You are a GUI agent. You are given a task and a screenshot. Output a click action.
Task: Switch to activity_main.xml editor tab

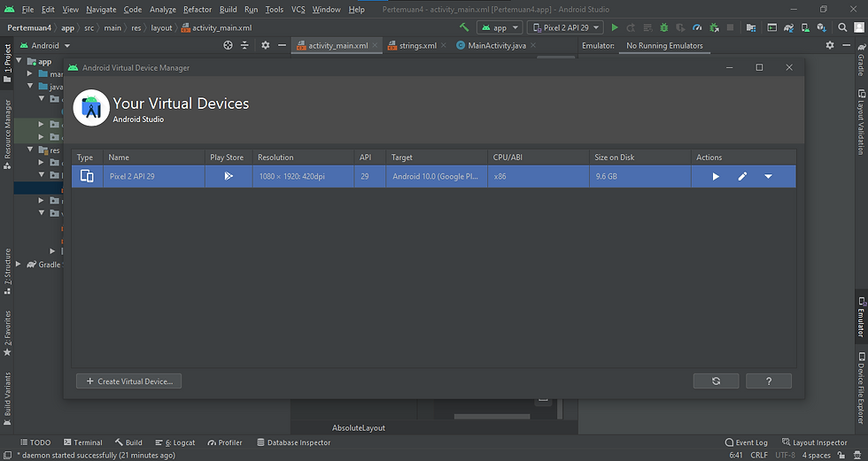coord(337,45)
